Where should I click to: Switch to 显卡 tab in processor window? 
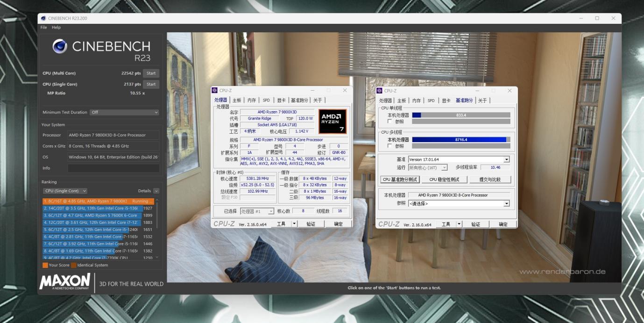pyautogui.click(x=281, y=100)
